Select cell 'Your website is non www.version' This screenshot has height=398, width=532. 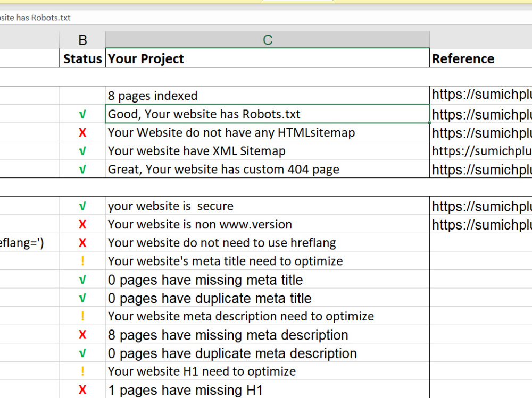[x=268, y=224]
